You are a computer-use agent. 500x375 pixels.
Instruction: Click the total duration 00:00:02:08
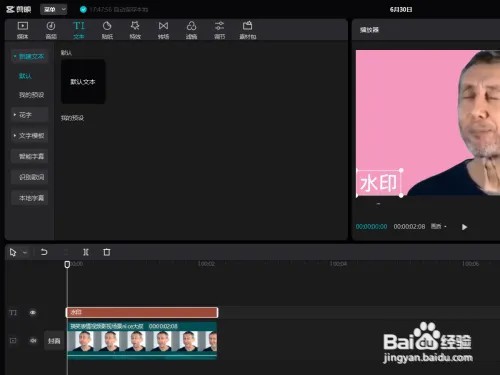tap(409, 227)
